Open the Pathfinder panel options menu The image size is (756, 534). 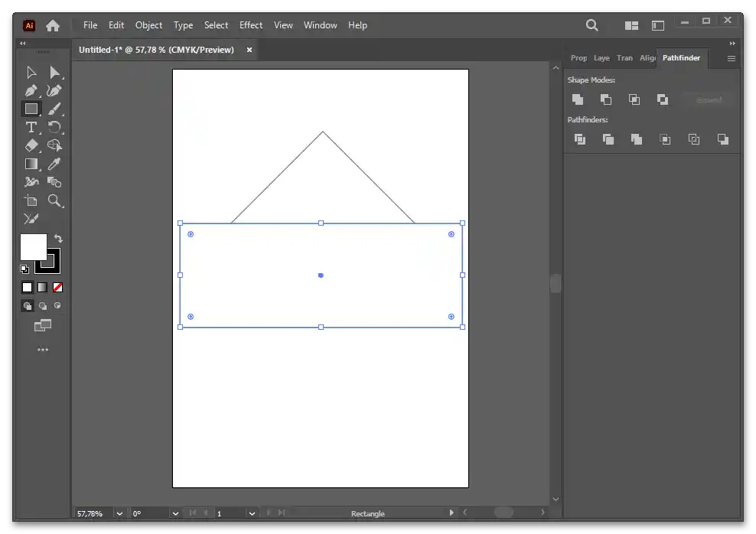click(731, 58)
